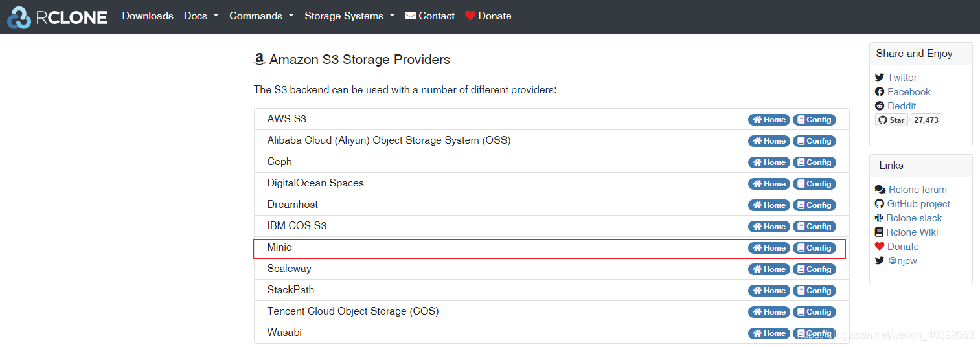Click the Ceph Home button
This screenshot has height=347, width=980.
pos(769,162)
